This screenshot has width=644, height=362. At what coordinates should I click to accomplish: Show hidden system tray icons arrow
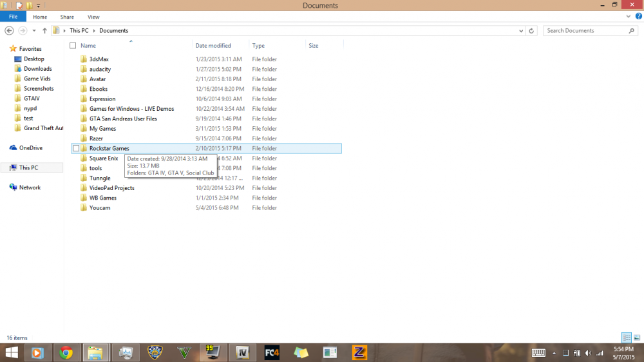tap(554, 353)
